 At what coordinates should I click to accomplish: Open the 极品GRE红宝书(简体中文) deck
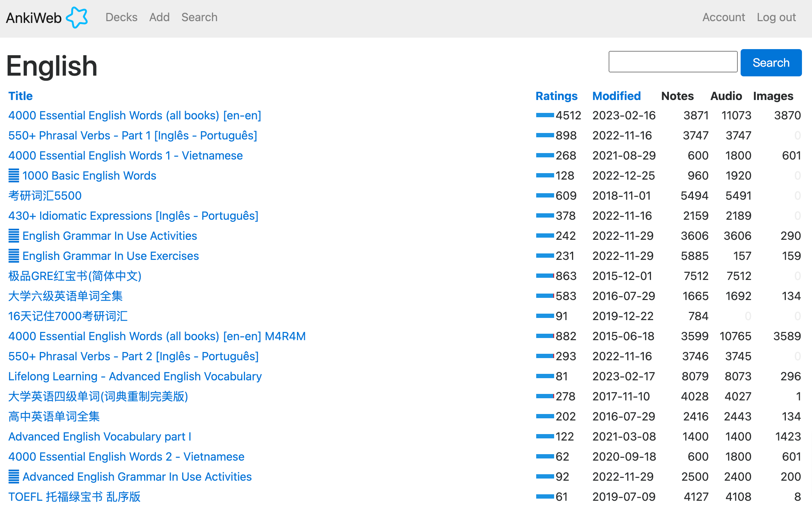[x=75, y=276]
